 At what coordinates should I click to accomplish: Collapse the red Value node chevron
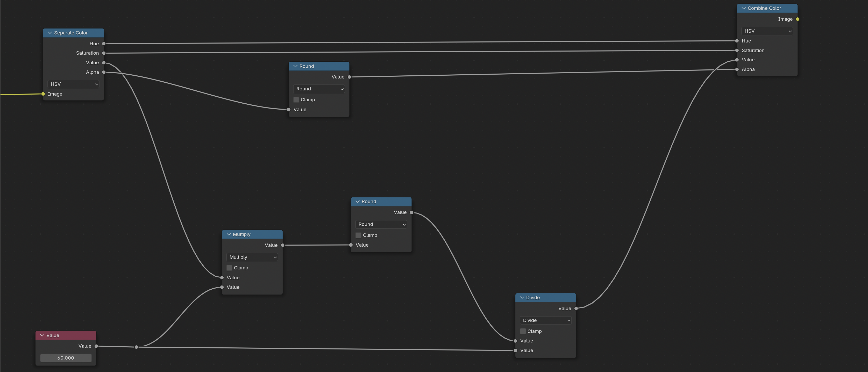pos(42,335)
